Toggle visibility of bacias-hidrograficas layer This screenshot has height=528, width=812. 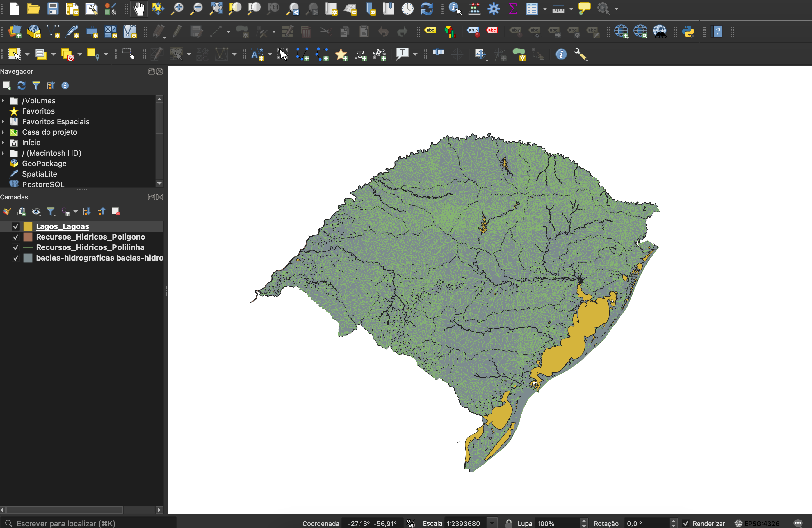(15, 258)
